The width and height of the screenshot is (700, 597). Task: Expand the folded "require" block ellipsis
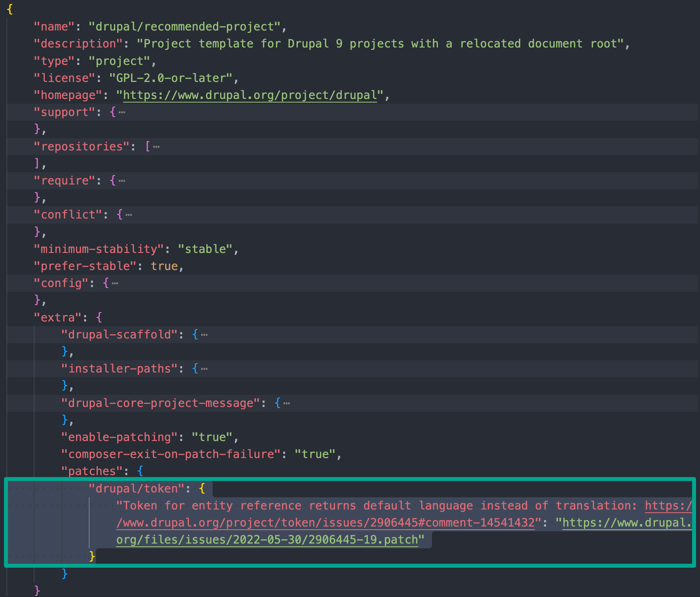point(122,181)
